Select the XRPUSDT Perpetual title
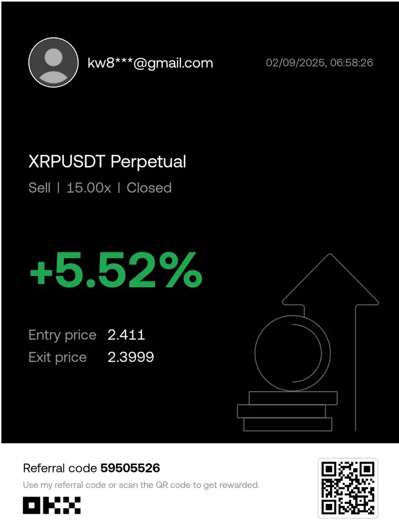399x532 pixels. point(107,162)
